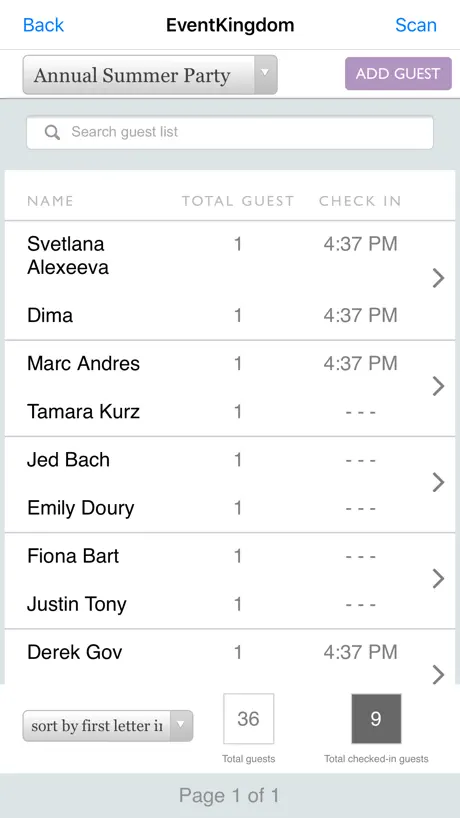The image size is (460, 818).
Task: Open the sort by first letter dropdown
Action: 107,726
